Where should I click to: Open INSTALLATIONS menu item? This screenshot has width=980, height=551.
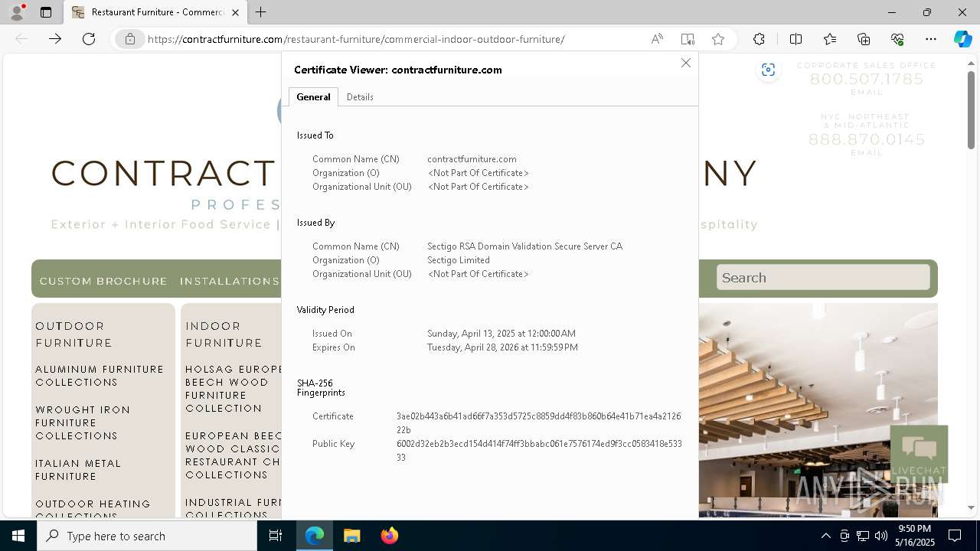tap(229, 281)
